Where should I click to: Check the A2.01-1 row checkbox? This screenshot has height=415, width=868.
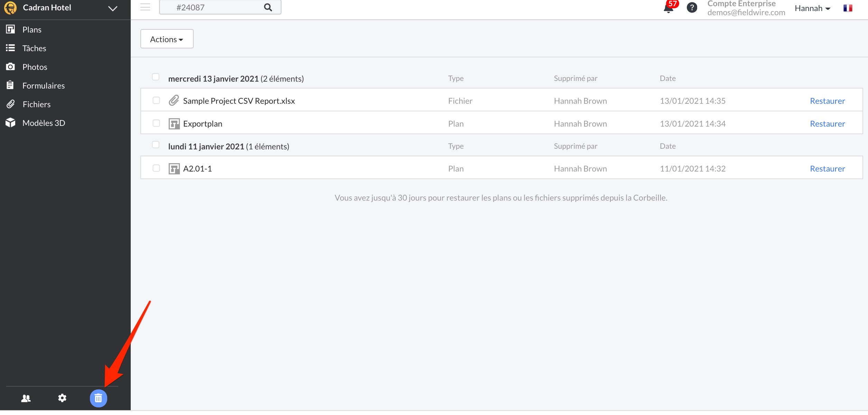(x=156, y=168)
